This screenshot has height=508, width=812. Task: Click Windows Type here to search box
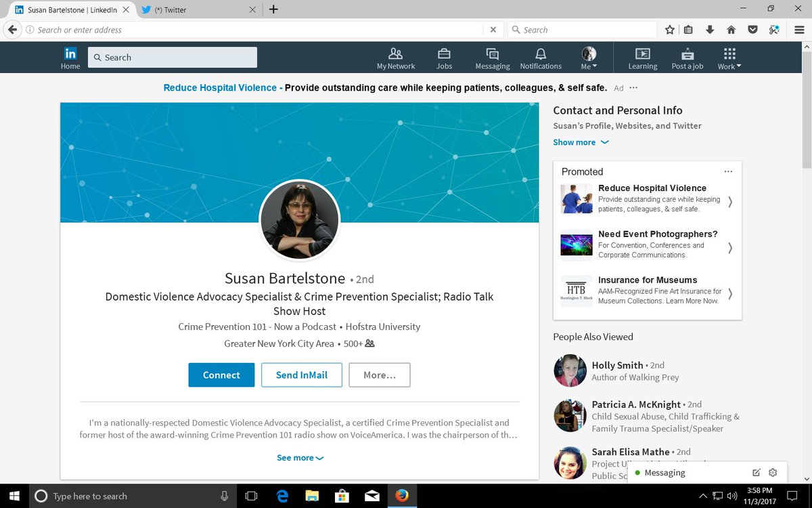(x=132, y=496)
